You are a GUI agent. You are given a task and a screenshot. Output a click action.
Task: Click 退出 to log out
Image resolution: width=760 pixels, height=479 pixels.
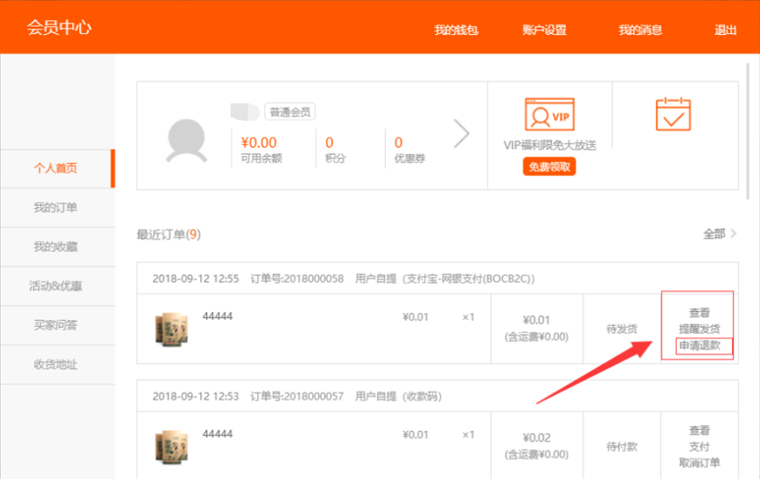[726, 29]
